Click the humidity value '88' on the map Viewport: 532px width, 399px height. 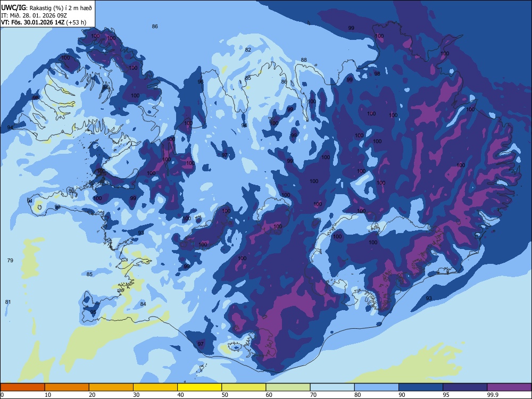pos(304,60)
